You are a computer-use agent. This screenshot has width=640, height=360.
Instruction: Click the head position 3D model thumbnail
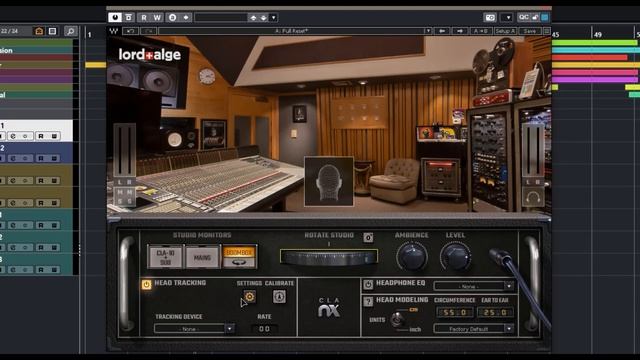329,181
